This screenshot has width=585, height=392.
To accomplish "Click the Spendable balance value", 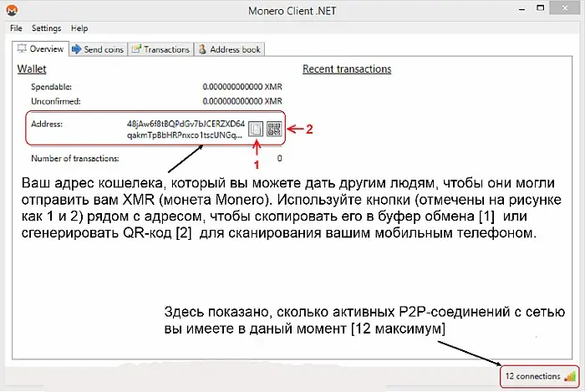I will click(242, 87).
